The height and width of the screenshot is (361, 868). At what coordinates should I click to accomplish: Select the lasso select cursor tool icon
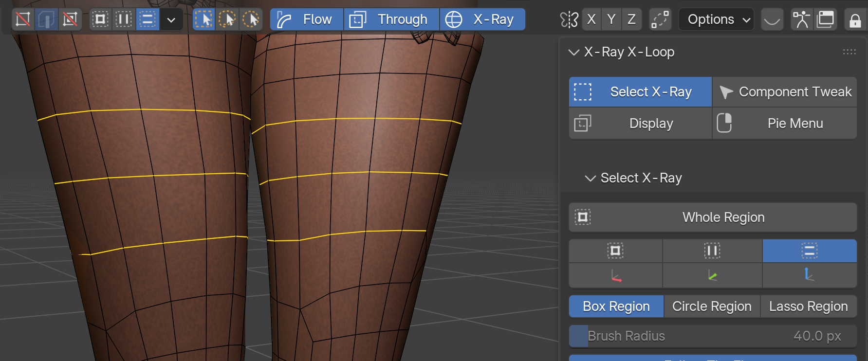tap(251, 19)
